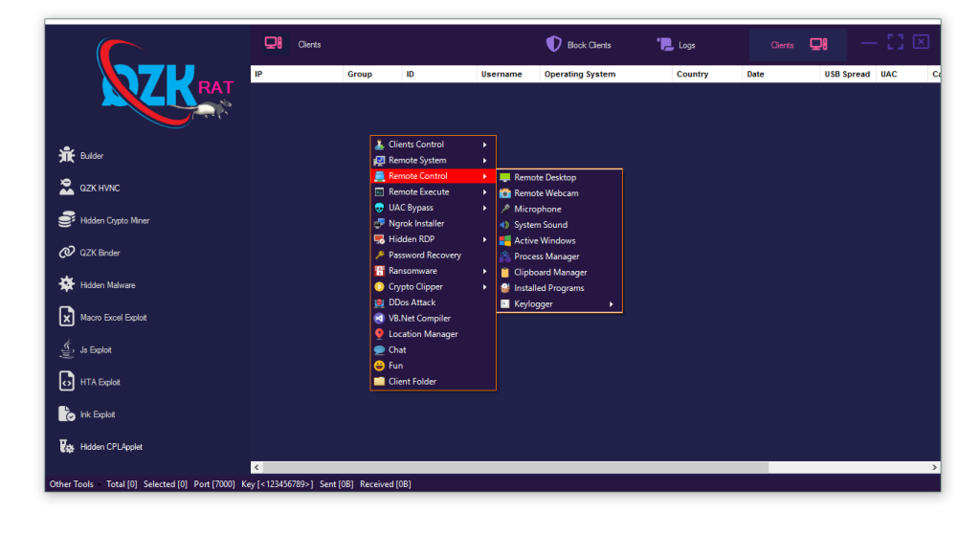Click the Remote Webcam camera icon
Image resolution: width=980 pixels, height=536 pixels.
(x=505, y=193)
